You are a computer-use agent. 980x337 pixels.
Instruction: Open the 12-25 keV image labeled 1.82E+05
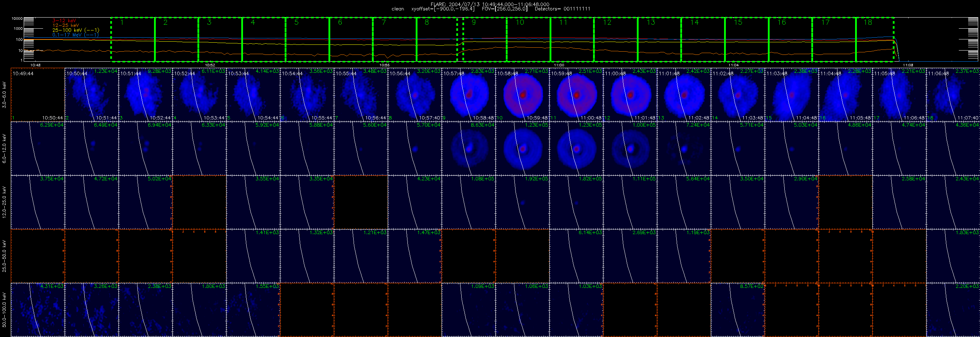576,202
